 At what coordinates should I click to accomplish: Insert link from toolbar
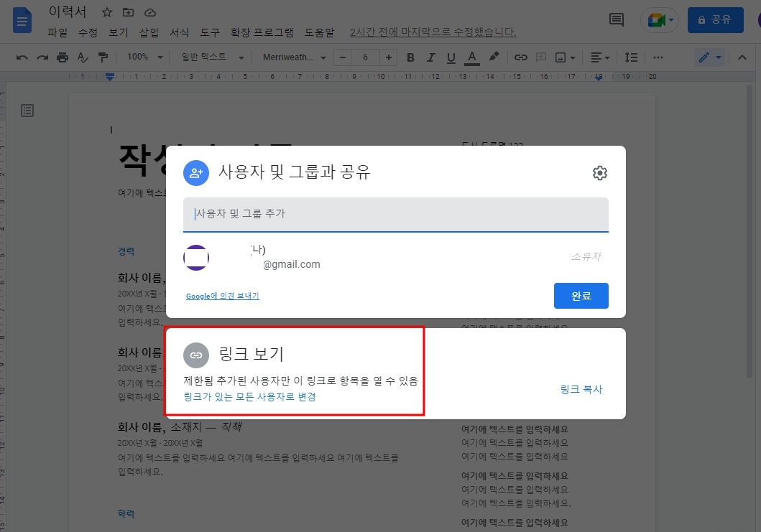[x=521, y=57]
